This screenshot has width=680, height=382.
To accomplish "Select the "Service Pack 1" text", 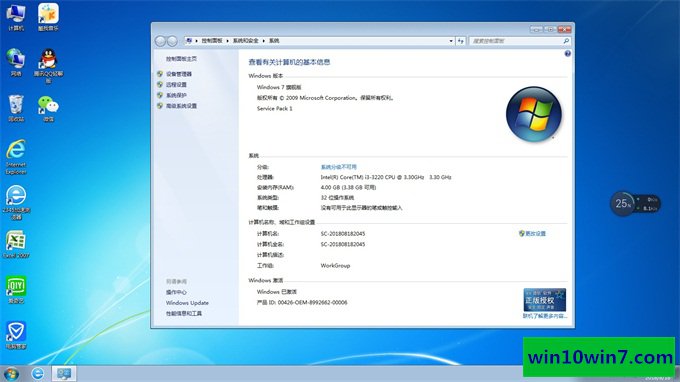I will [x=275, y=108].
